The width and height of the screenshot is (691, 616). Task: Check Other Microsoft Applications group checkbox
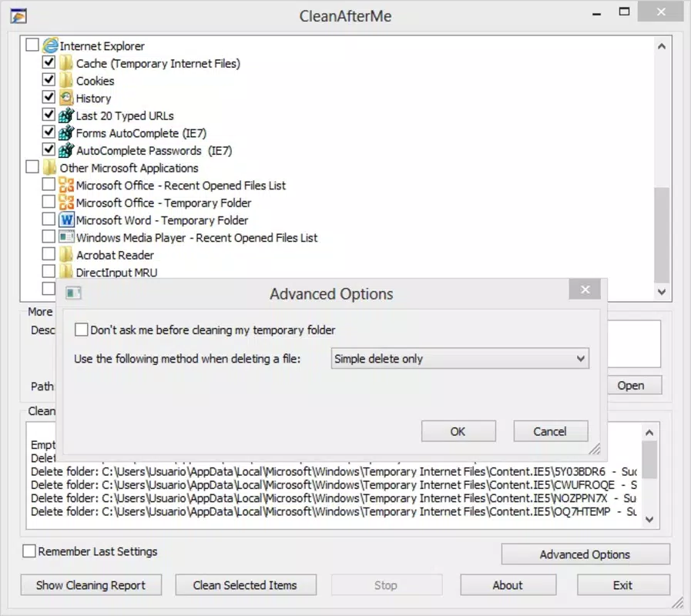coord(32,166)
